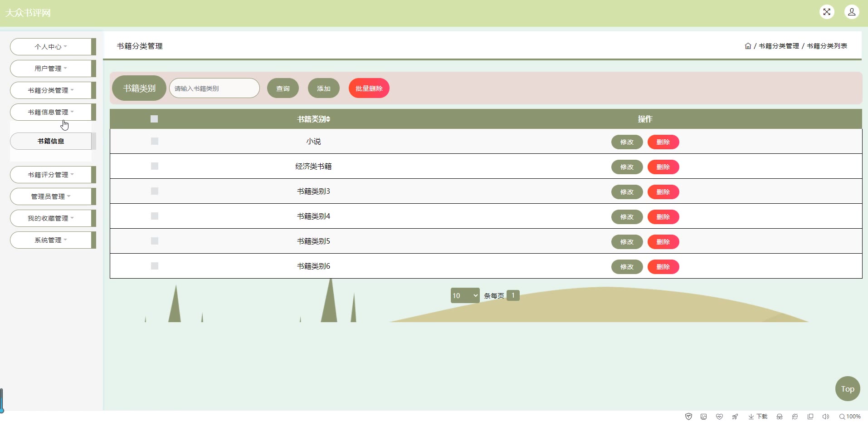The image size is (868, 422).
Task: Click the 小说 category cell
Action: point(313,142)
